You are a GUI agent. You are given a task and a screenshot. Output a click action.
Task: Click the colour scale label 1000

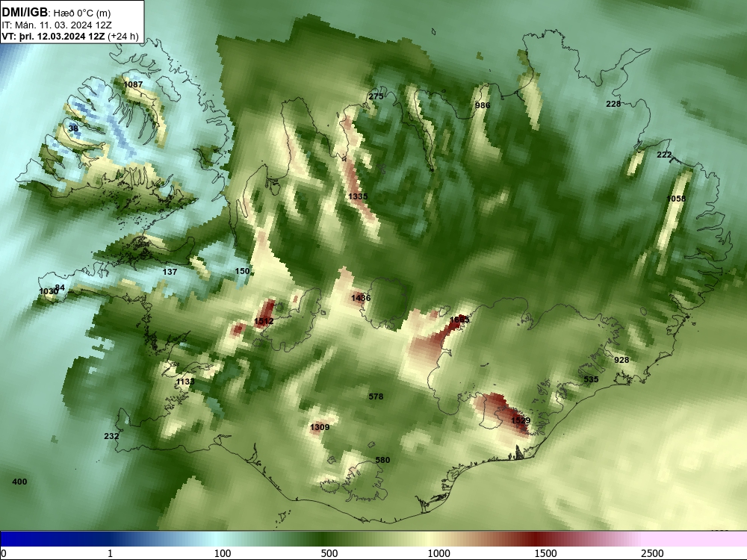click(438, 553)
